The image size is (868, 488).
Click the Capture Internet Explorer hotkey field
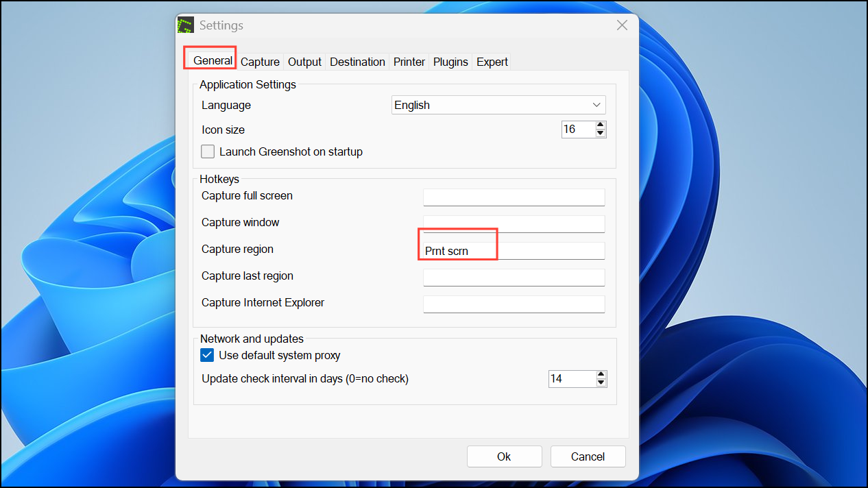[x=514, y=304]
